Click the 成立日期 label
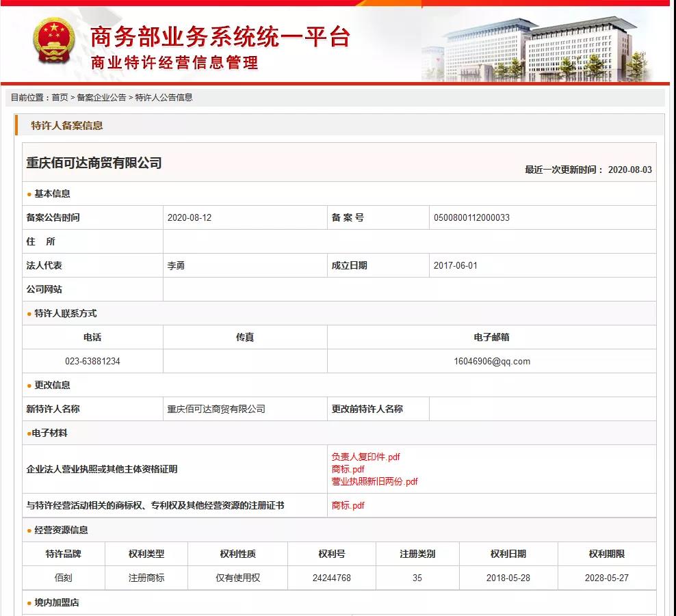 [349, 265]
